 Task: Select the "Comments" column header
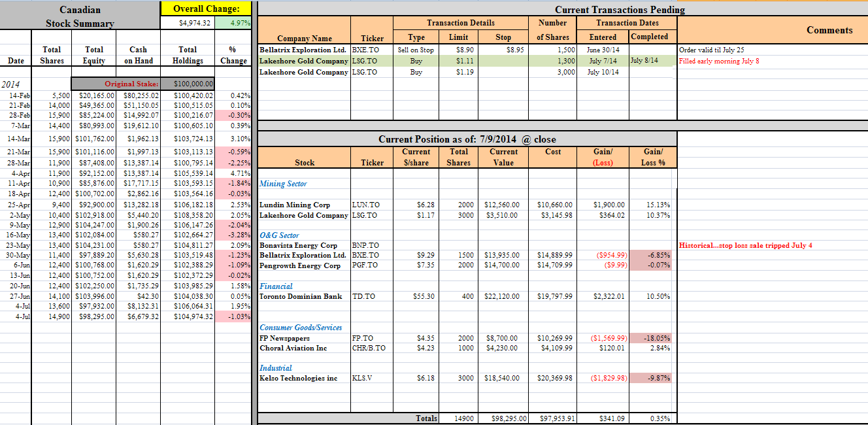point(829,30)
